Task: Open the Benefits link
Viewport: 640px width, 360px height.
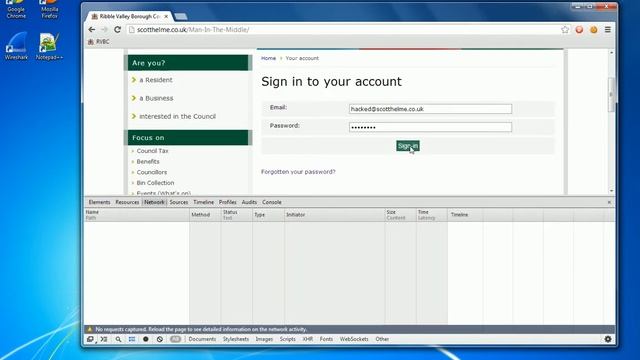Action: (148, 161)
